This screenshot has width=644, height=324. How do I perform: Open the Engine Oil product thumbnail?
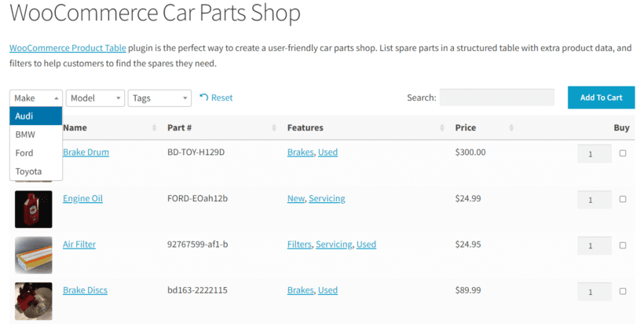pos(34,209)
